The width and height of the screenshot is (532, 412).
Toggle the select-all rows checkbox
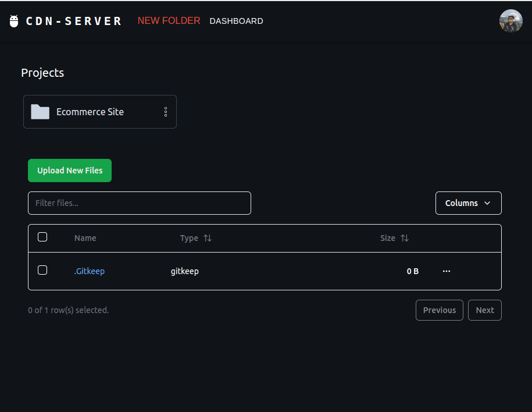[x=42, y=237]
